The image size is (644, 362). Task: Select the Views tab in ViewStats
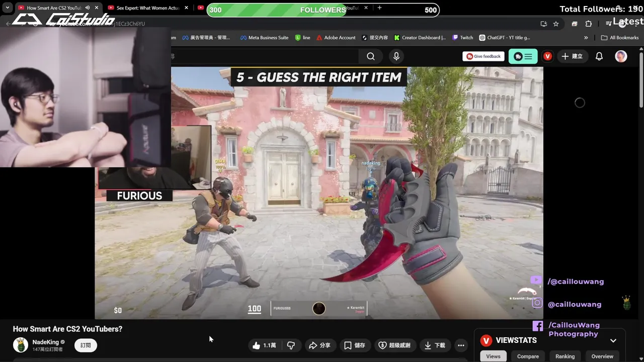pyautogui.click(x=493, y=356)
